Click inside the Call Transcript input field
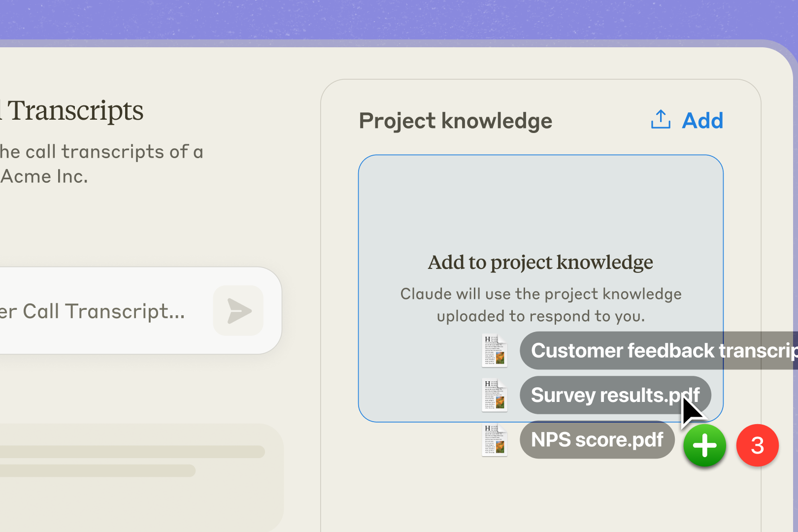 coord(99,310)
